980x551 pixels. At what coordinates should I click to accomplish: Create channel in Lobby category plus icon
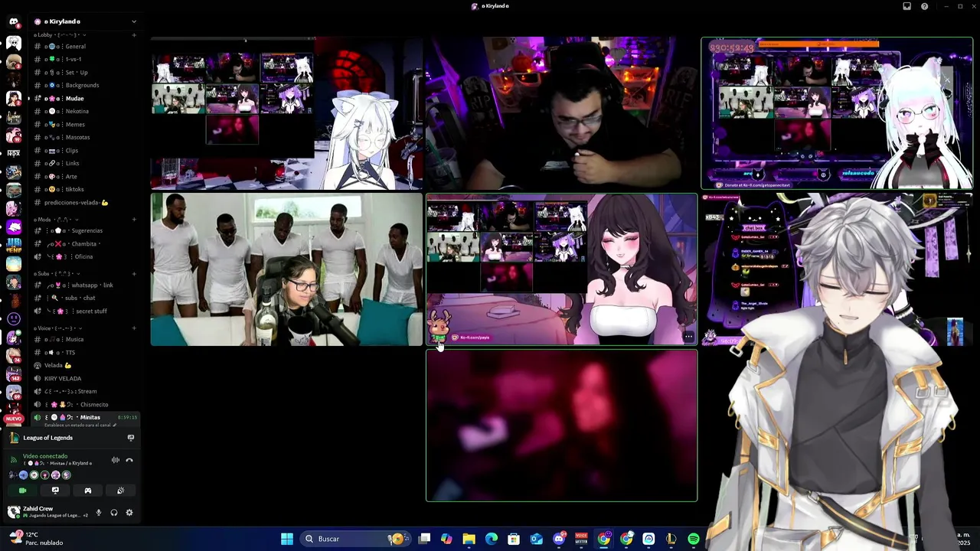[134, 35]
